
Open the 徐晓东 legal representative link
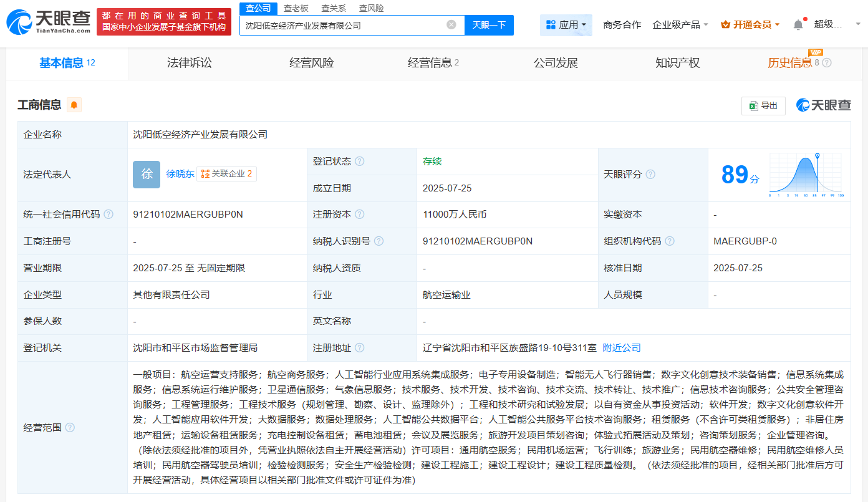180,174
